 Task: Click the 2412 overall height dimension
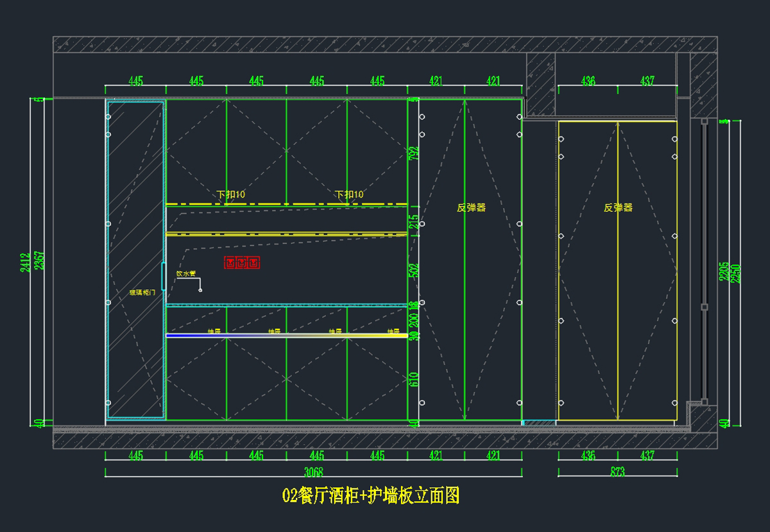(x=24, y=261)
